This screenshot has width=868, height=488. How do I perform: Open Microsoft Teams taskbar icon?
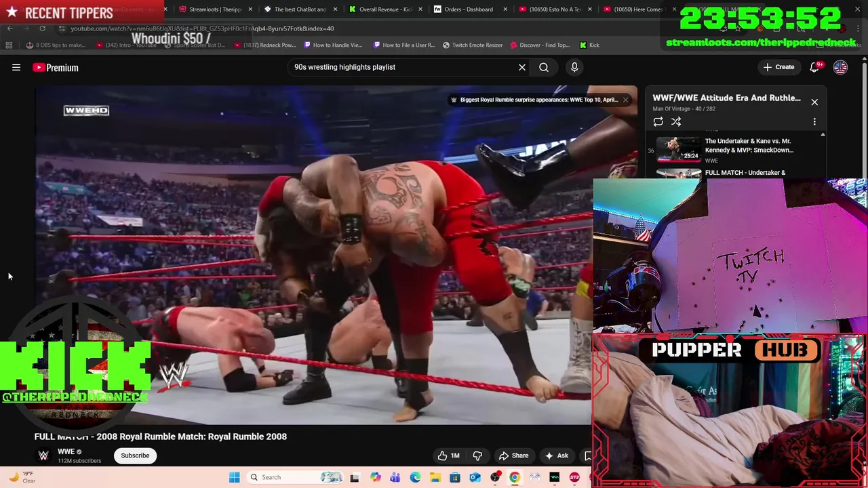(x=395, y=477)
